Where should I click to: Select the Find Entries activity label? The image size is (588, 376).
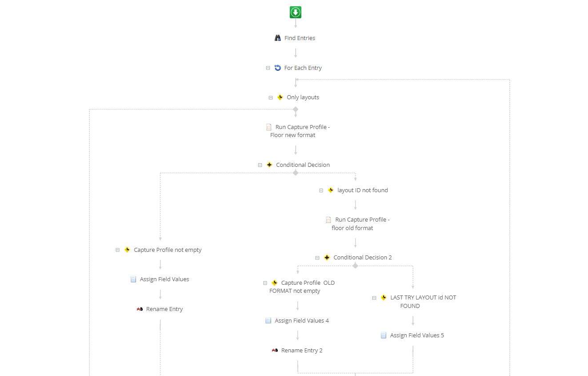pyautogui.click(x=300, y=38)
